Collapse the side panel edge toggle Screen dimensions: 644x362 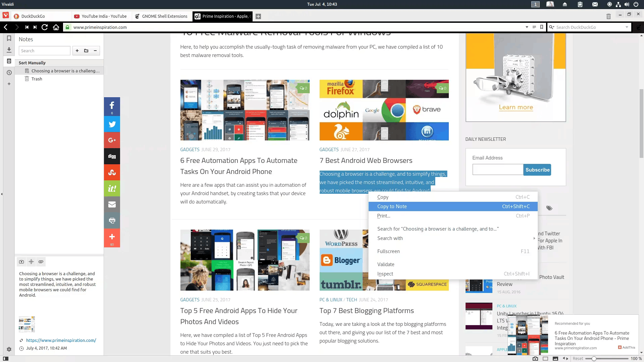pos(2,194)
